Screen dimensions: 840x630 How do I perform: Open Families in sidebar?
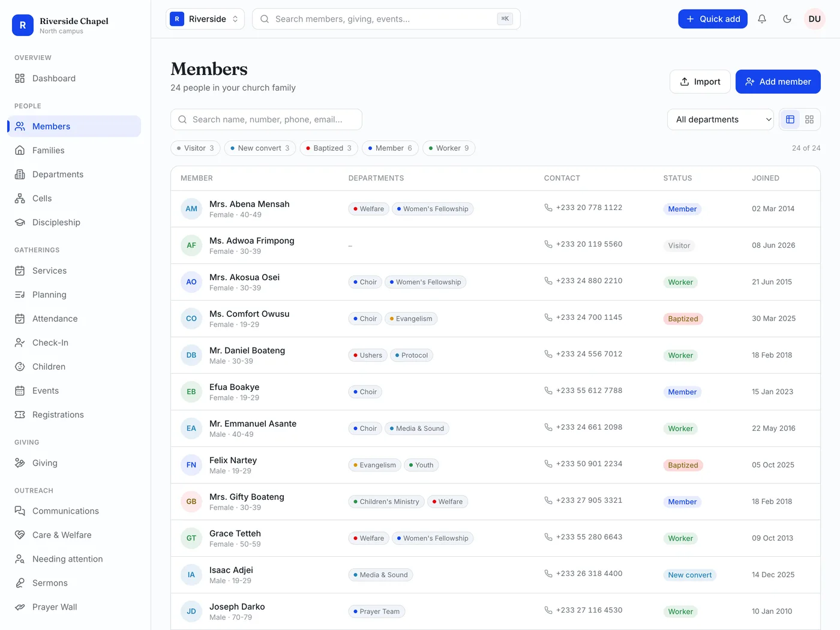coord(74,151)
